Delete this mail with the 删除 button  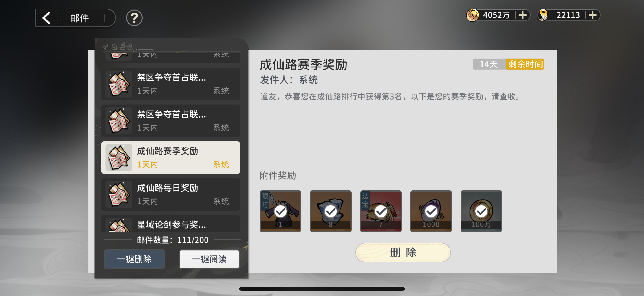tap(403, 252)
